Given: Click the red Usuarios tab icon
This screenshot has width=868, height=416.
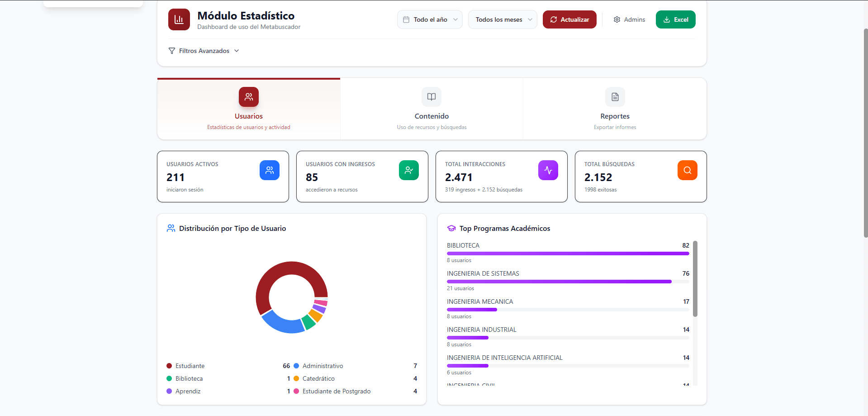Looking at the screenshot, I should [x=248, y=97].
